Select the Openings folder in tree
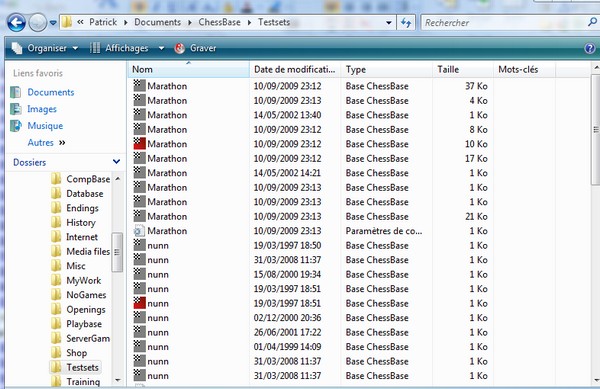 pos(86,309)
